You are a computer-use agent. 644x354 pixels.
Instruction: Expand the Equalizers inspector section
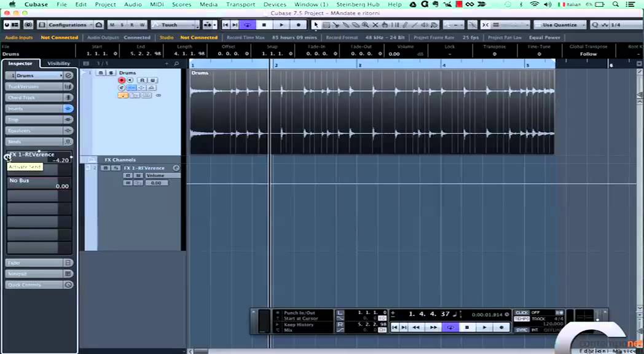39,130
